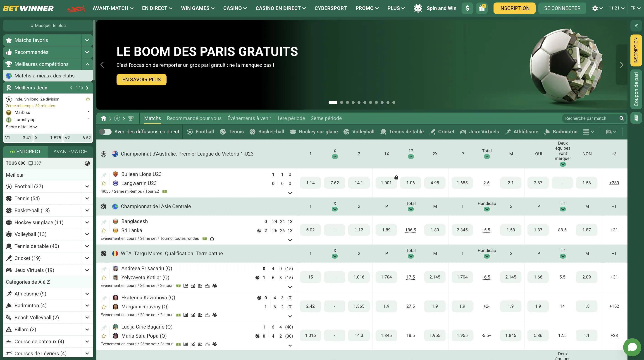This screenshot has width=644, height=360.
Task: Click the game controller icon in sports bar
Action: 611,132
